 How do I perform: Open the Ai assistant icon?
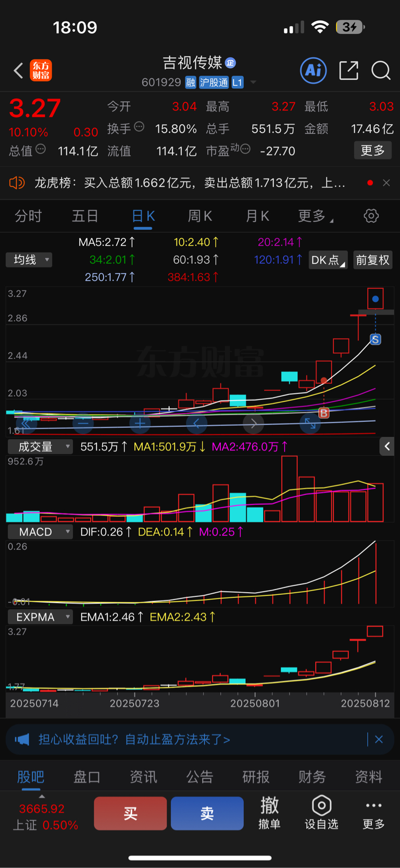pyautogui.click(x=314, y=70)
